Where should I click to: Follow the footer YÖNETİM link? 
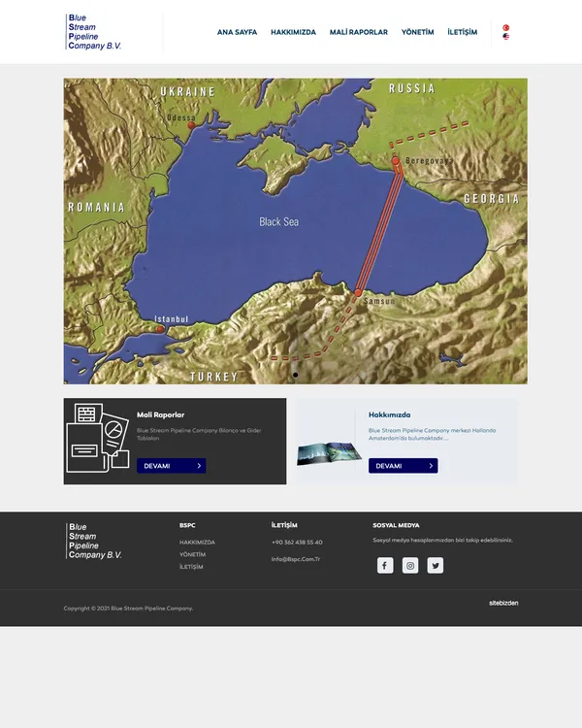click(x=193, y=554)
